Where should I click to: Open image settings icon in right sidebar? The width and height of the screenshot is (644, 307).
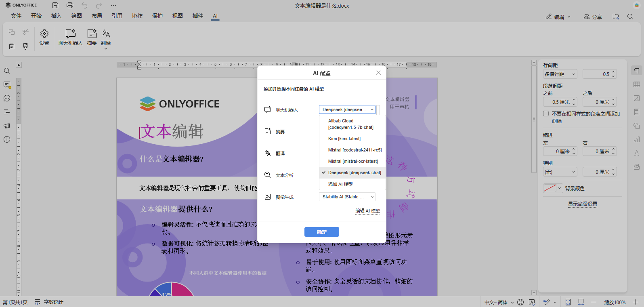[637, 98]
